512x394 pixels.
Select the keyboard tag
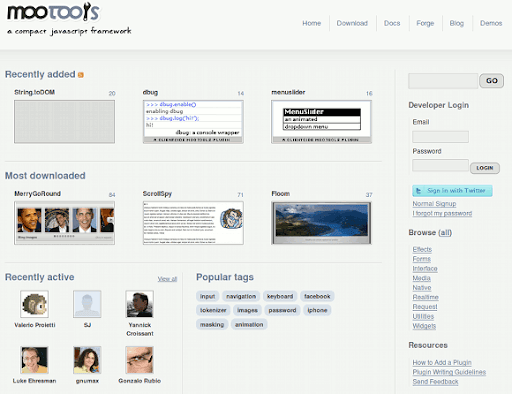pyautogui.click(x=280, y=296)
